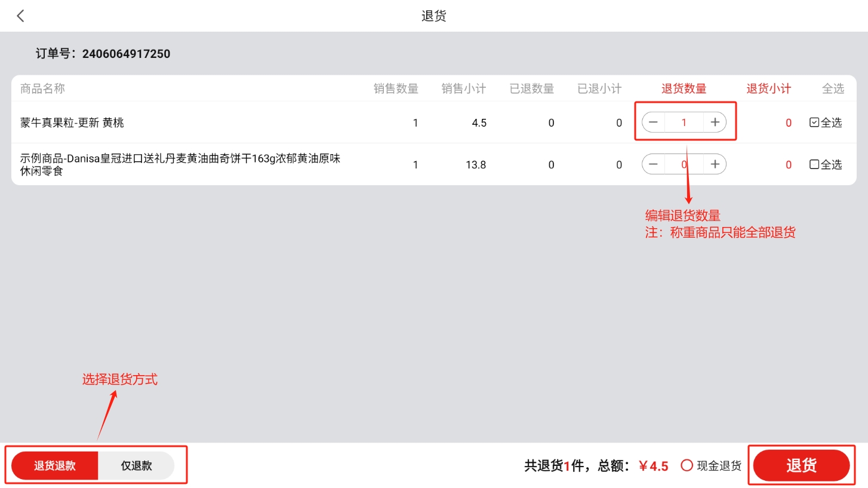Image resolution: width=868 pixels, height=488 pixels.
Task: Select the 退货退款 return mode
Action: click(x=55, y=466)
